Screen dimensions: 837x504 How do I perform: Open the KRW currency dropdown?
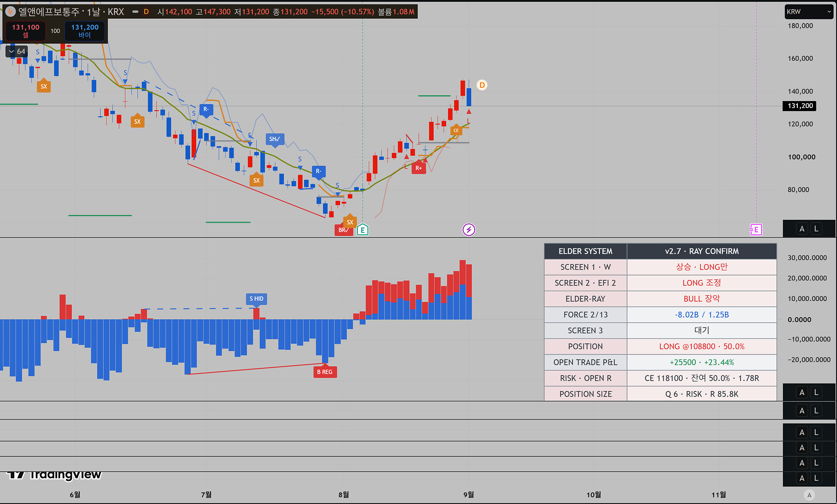[809, 12]
